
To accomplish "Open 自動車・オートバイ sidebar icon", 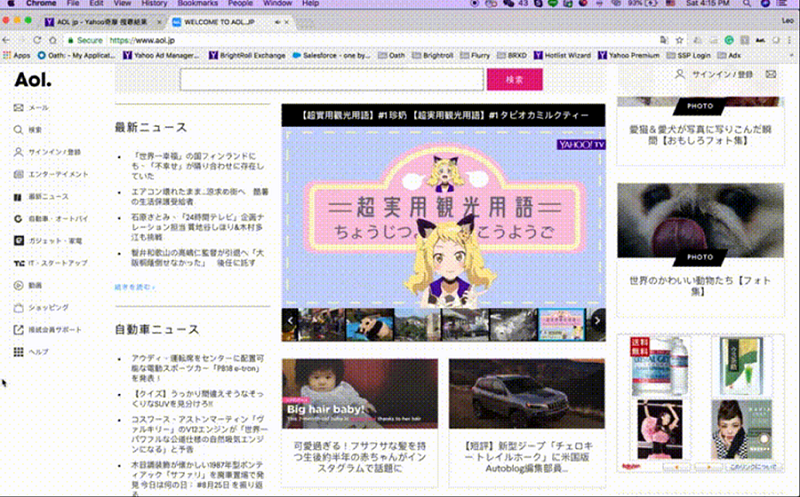I will (x=18, y=218).
